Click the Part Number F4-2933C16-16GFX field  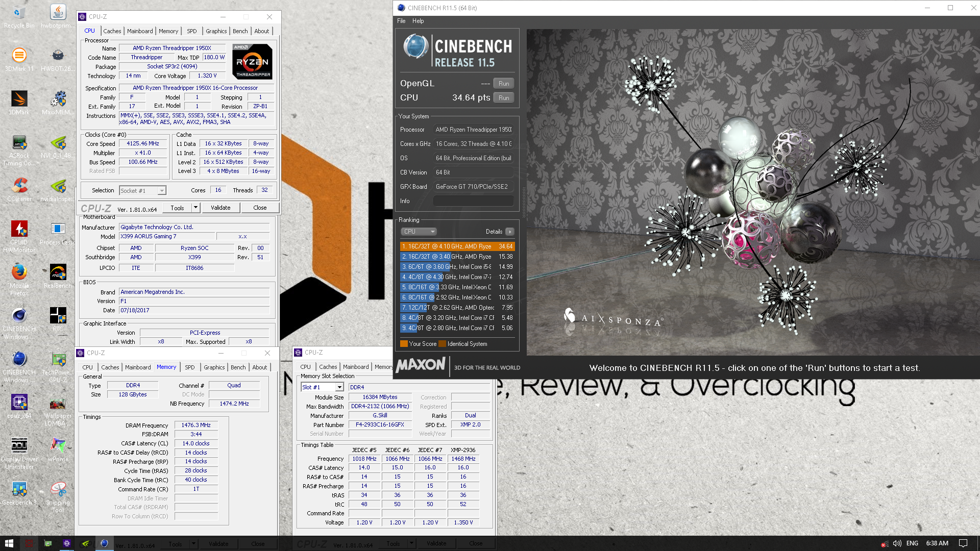tap(380, 424)
